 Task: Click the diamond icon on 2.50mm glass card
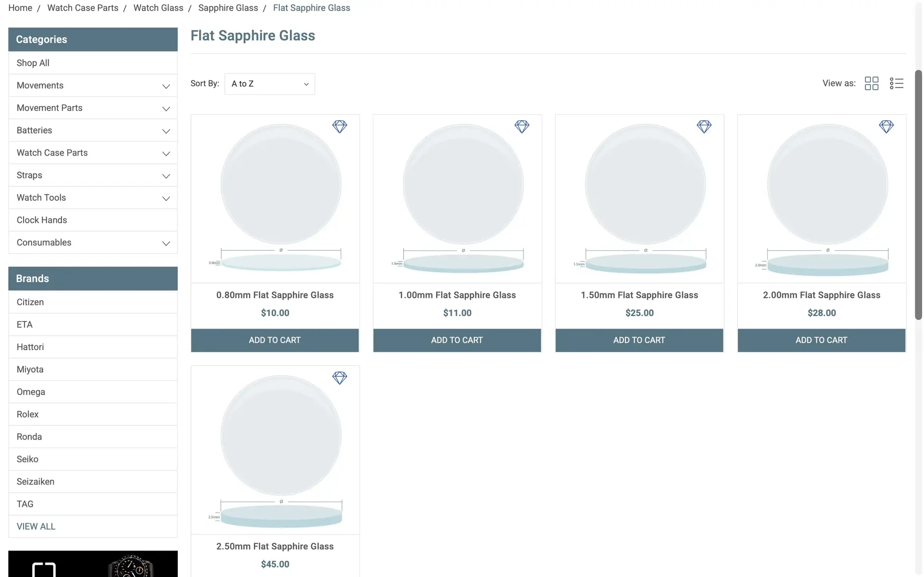pyautogui.click(x=339, y=378)
